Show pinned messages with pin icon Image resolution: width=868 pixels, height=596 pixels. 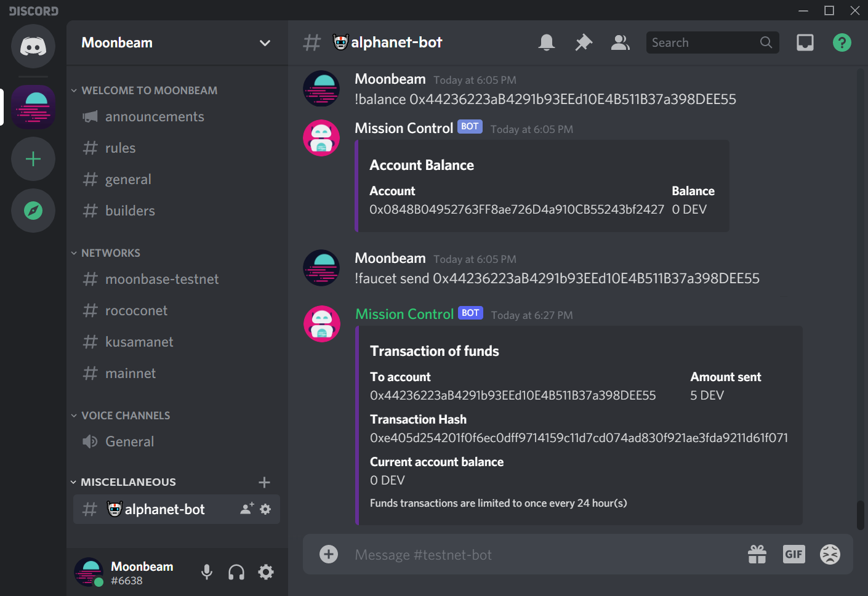click(x=584, y=42)
